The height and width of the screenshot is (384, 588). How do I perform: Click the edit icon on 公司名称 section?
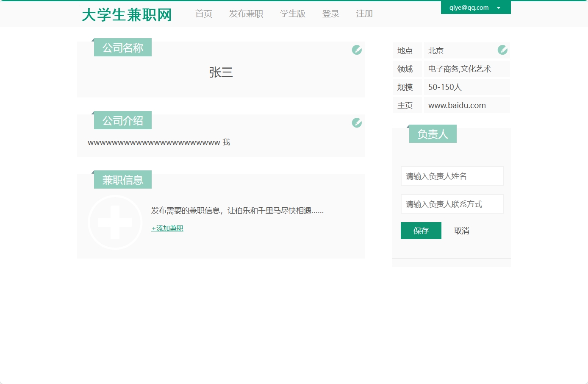click(356, 50)
